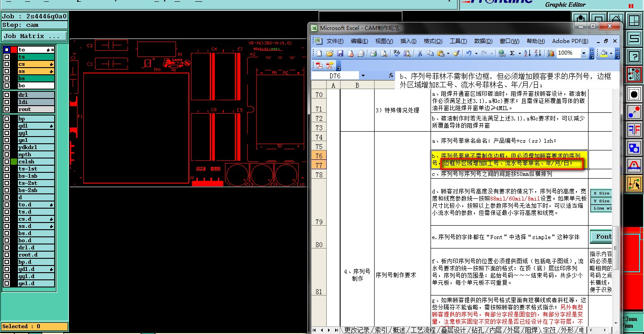Click blue-to-red dot measure tool icon
The height and width of the screenshot is (334, 644).
point(634,112)
